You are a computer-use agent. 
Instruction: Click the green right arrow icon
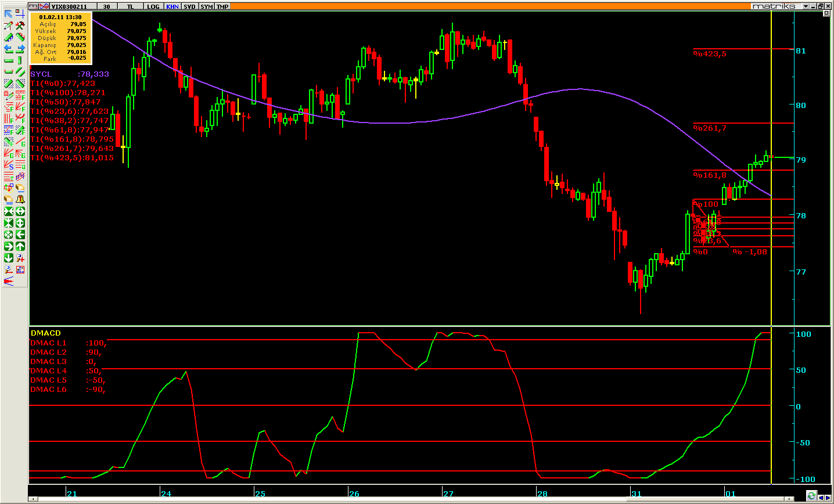point(8,246)
